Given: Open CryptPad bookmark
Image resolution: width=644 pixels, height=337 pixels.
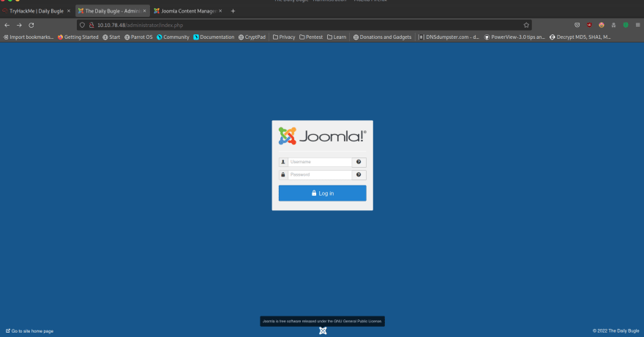Looking at the screenshot, I should (x=252, y=37).
